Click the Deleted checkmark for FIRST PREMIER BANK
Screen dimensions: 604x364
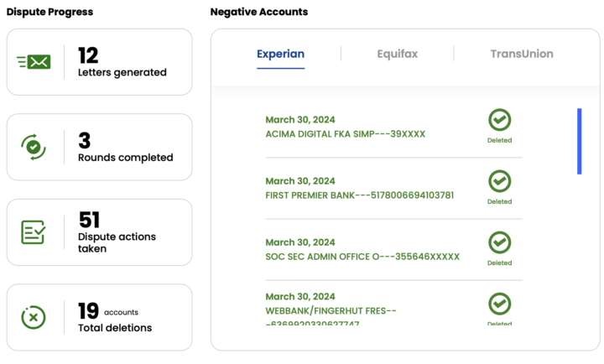tap(500, 181)
